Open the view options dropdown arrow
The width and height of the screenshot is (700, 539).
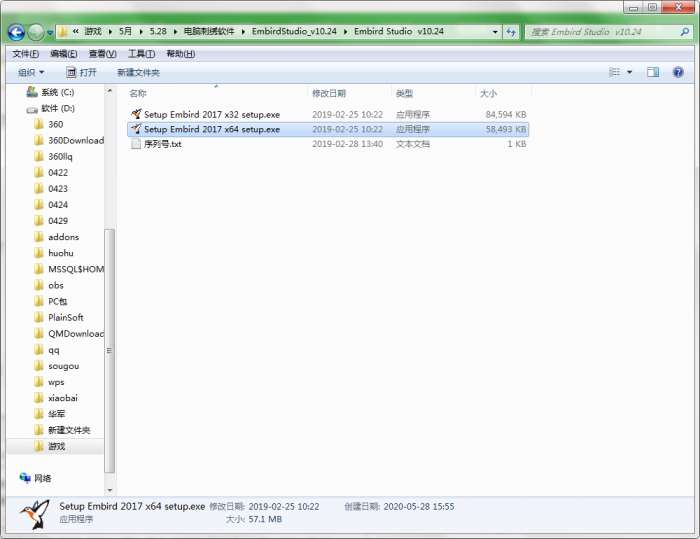629,72
